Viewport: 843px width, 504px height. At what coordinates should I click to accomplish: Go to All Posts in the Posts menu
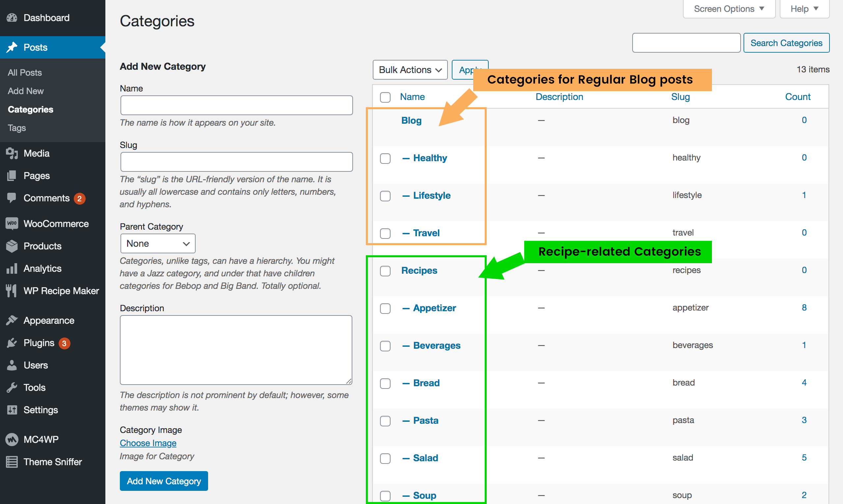24,72
